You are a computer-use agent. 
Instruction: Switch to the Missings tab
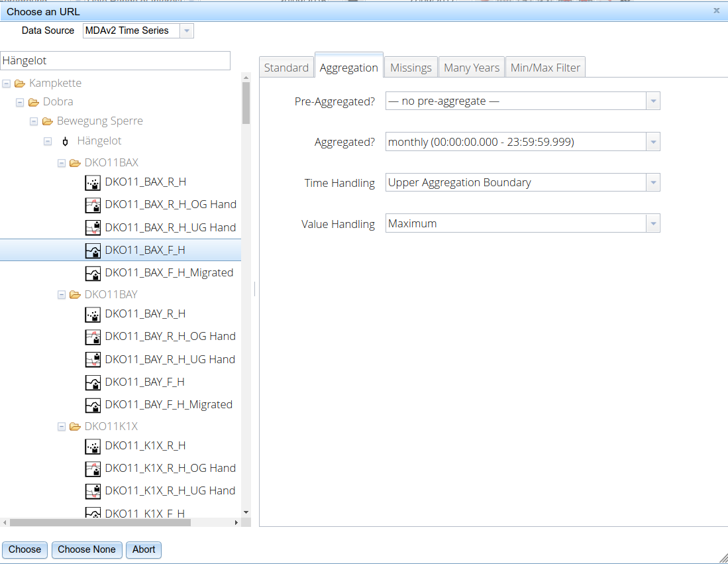tap(411, 68)
